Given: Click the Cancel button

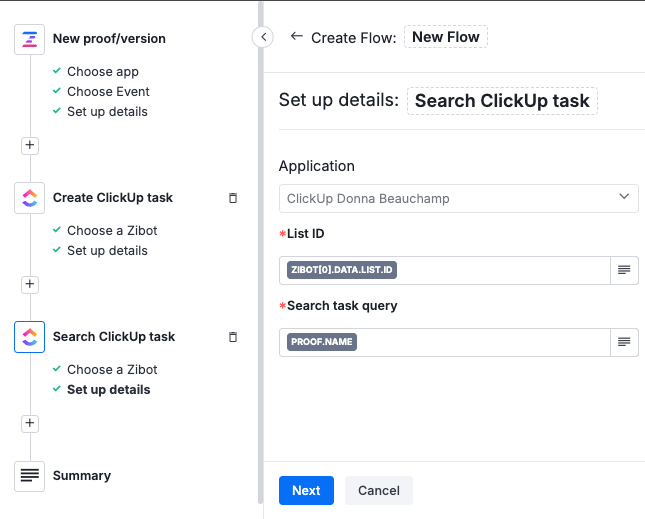Looking at the screenshot, I should click(379, 491).
